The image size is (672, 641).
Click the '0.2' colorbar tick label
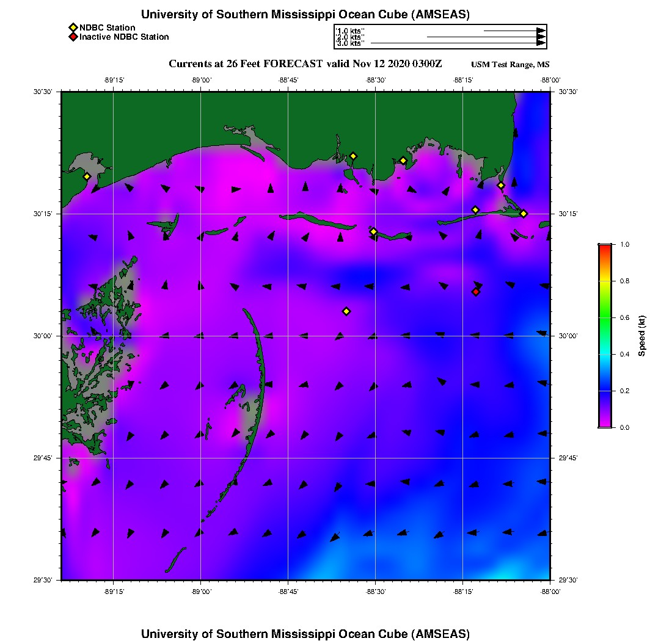625,391
